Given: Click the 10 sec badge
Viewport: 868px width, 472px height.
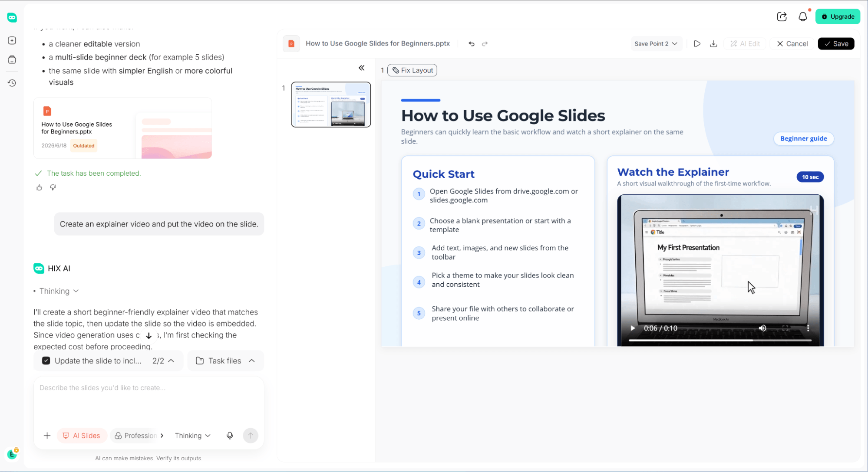Looking at the screenshot, I should pos(810,177).
